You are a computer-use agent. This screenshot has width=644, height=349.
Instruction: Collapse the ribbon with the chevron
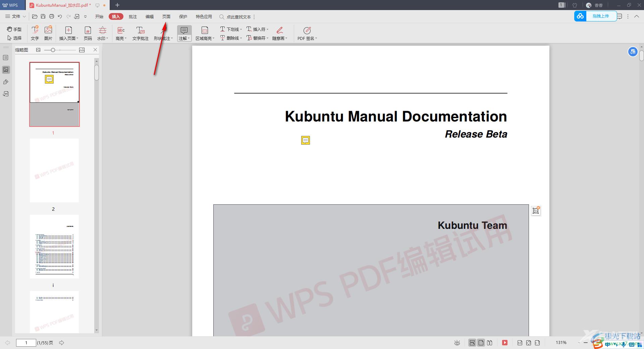(636, 16)
